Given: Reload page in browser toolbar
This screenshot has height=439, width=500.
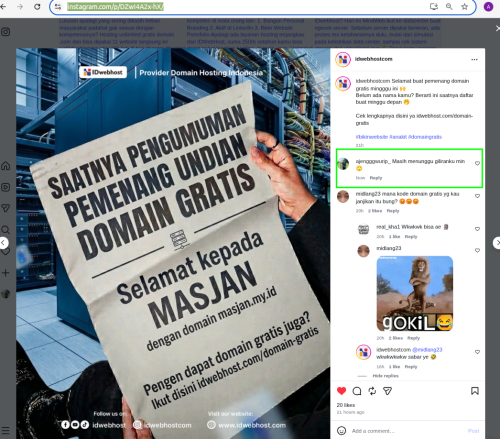Looking at the screenshot, I should coord(37,7).
